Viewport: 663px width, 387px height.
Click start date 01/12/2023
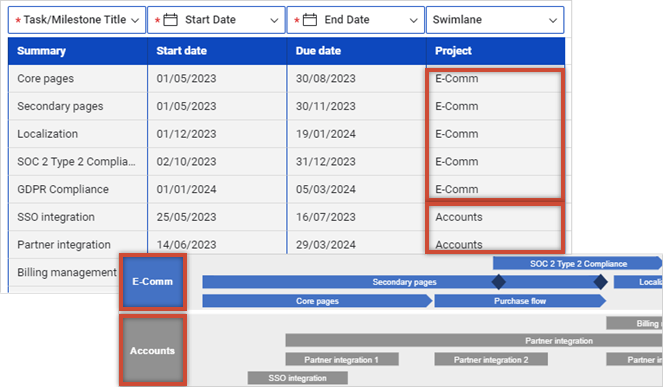click(217, 134)
